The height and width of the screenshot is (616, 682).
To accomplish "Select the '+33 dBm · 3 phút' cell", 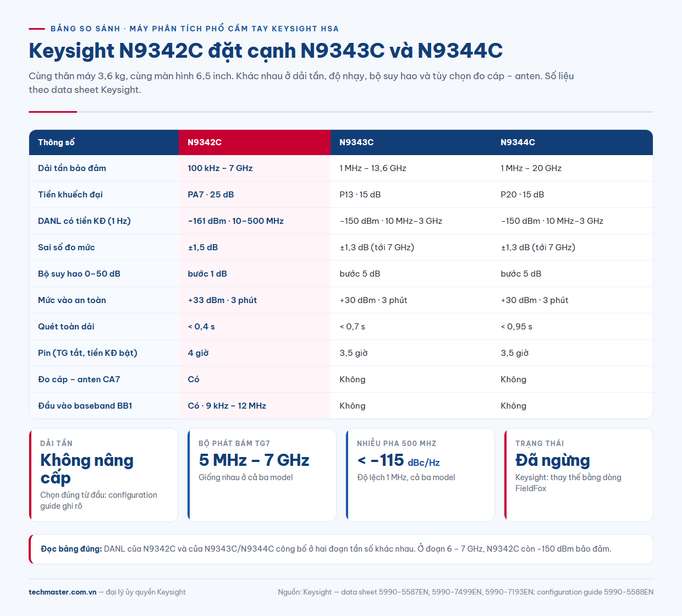I will click(255, 300).
